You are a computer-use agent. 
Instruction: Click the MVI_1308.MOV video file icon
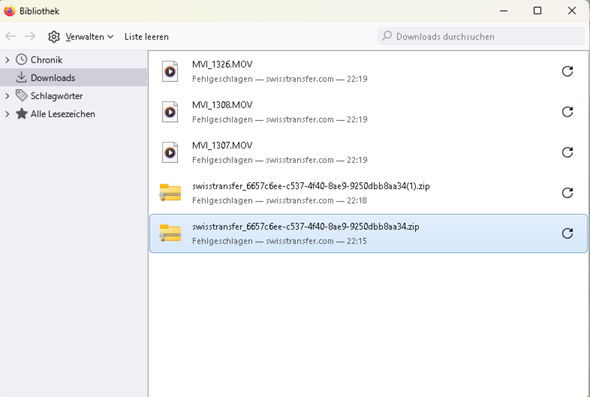point(170,112)
